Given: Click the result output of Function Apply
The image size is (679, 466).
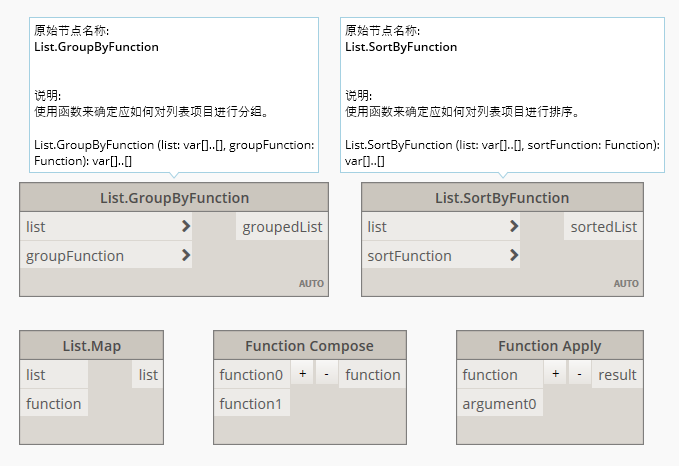Looking at the screenshot, I should point(617,375).
